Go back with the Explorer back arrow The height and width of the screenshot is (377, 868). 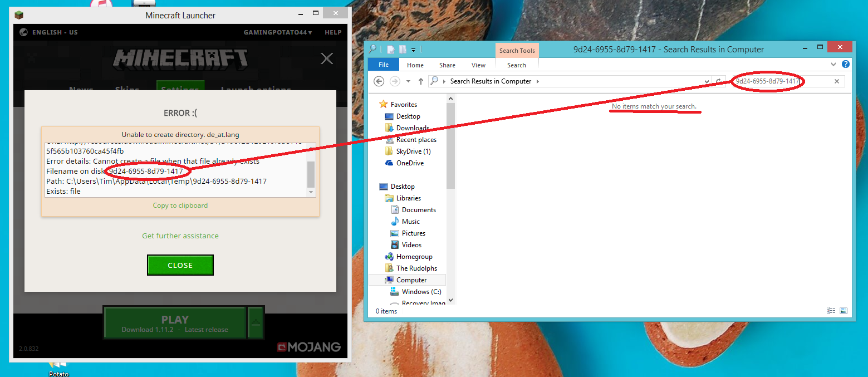tap(379, 81)
